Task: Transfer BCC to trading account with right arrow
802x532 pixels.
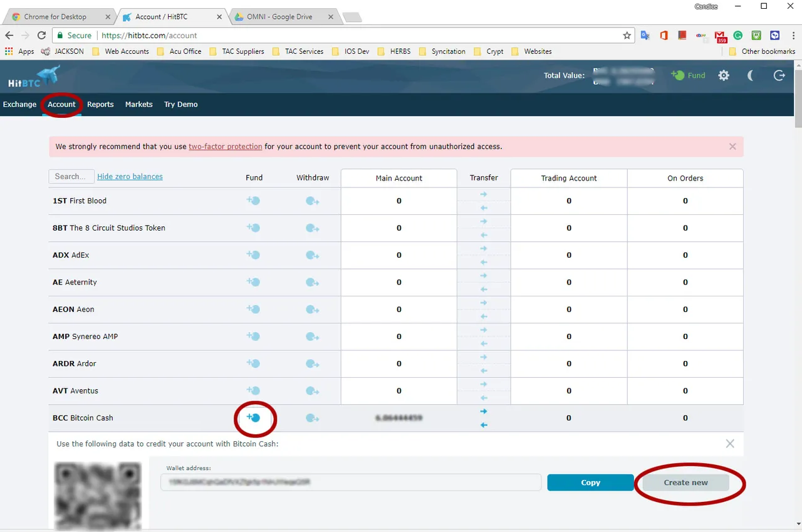Action: 484,411
